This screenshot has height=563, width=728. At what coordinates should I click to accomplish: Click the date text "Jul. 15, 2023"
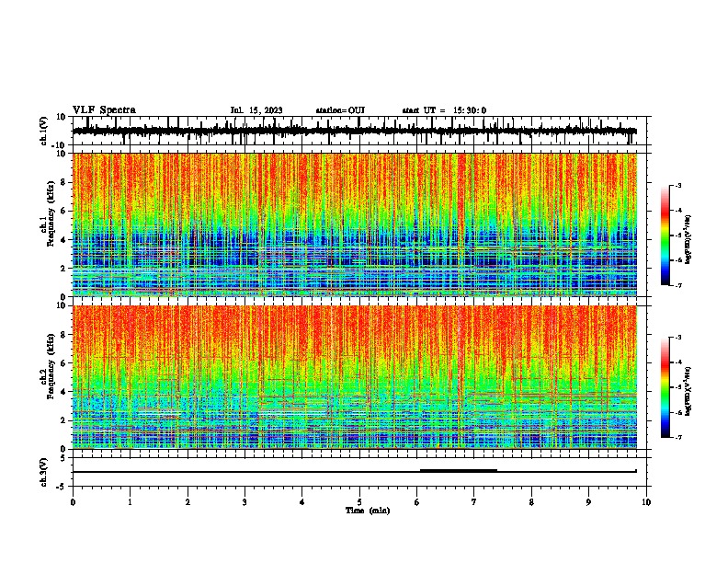[256, 110]
